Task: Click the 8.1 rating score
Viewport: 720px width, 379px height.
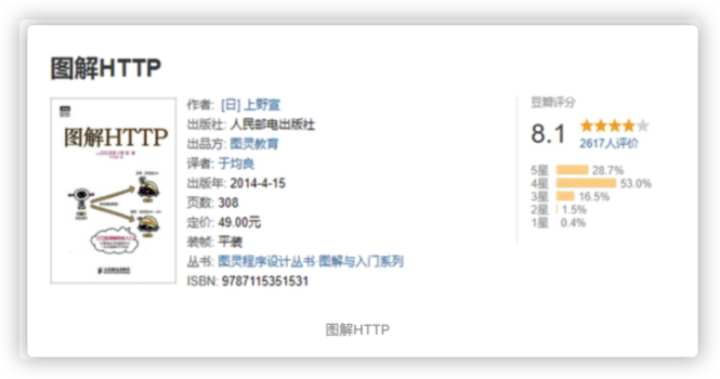Action: 548,134
